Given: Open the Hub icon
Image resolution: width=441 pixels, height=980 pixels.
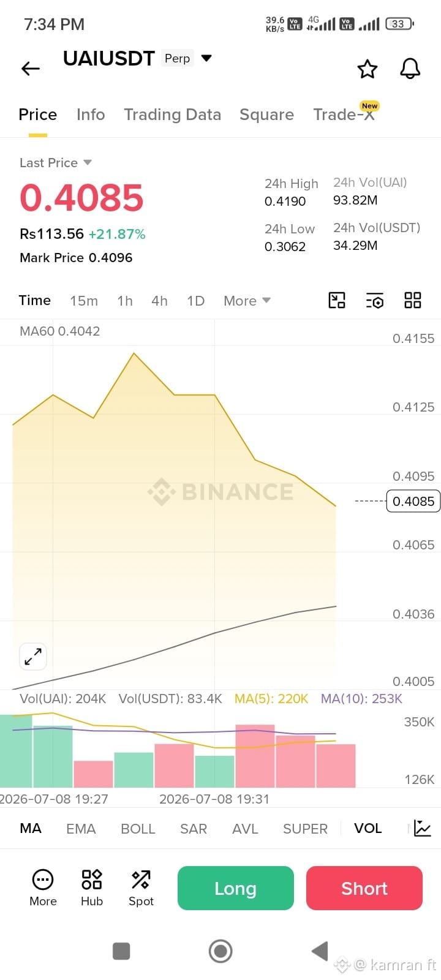Looking at the screenshot, I should [x=92, y=888].
